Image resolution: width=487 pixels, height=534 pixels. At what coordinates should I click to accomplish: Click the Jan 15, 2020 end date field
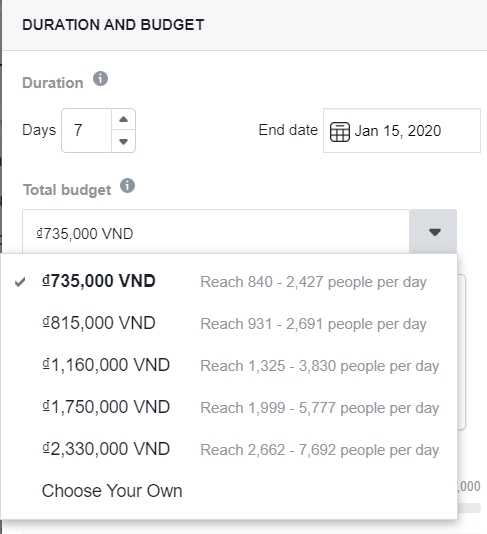pyautogui.click(x=402, y=130)
